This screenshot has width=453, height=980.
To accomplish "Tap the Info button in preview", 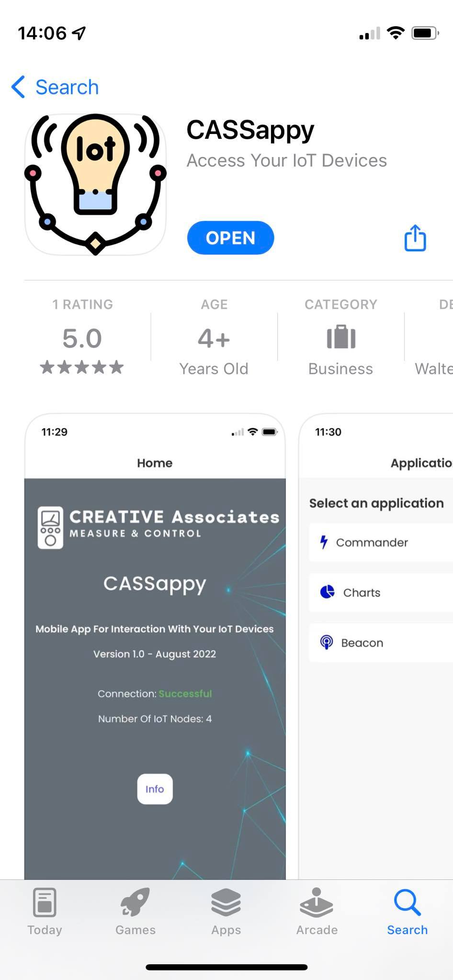I will 155,789.
